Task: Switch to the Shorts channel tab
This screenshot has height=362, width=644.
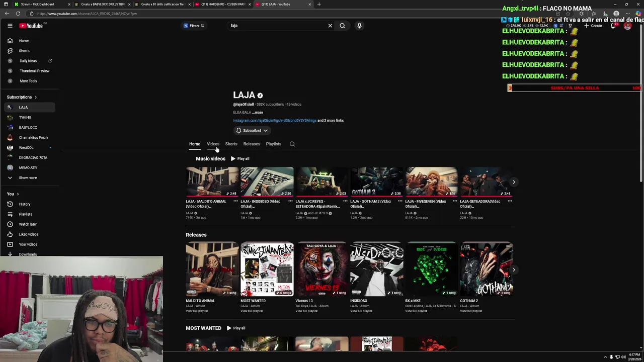Action: click(x=231, y=144)
